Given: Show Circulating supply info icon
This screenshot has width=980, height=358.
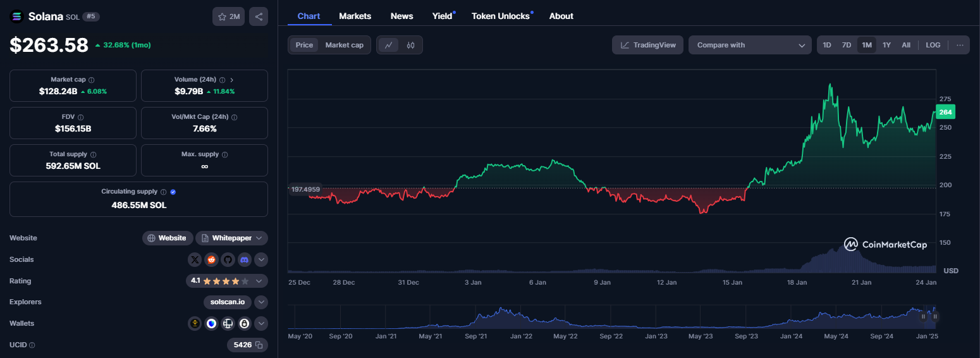Looking at the screenshot, I should (x=163, y=192).
